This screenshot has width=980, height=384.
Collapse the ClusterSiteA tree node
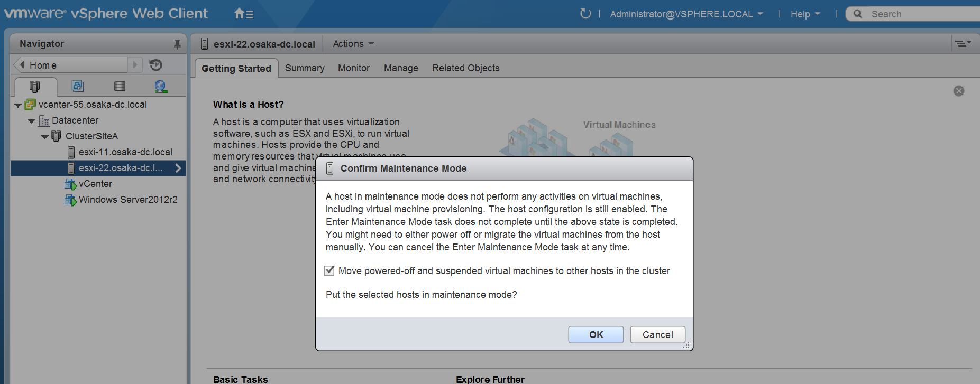tap(45, 137)
